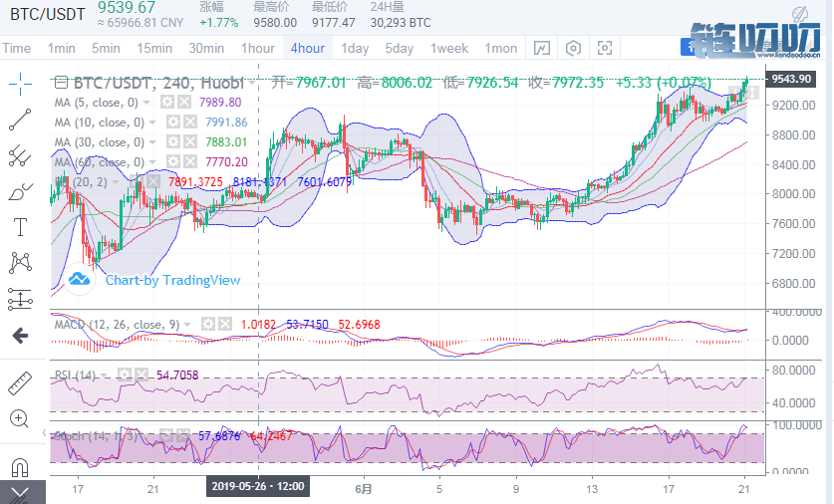This screenshot has width=834, height=504.
Task: Switch to 5day interval tab
Action: coord(400,49)
